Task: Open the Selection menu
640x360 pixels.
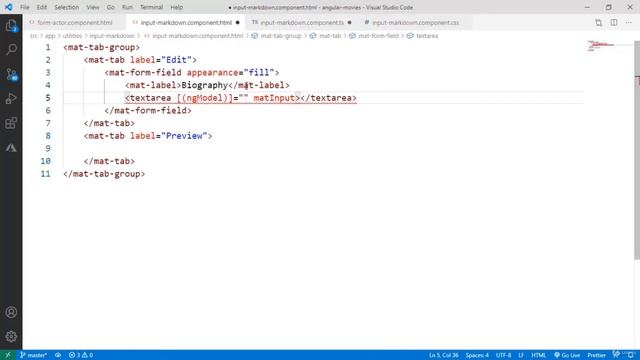Action: coord(67,7)
